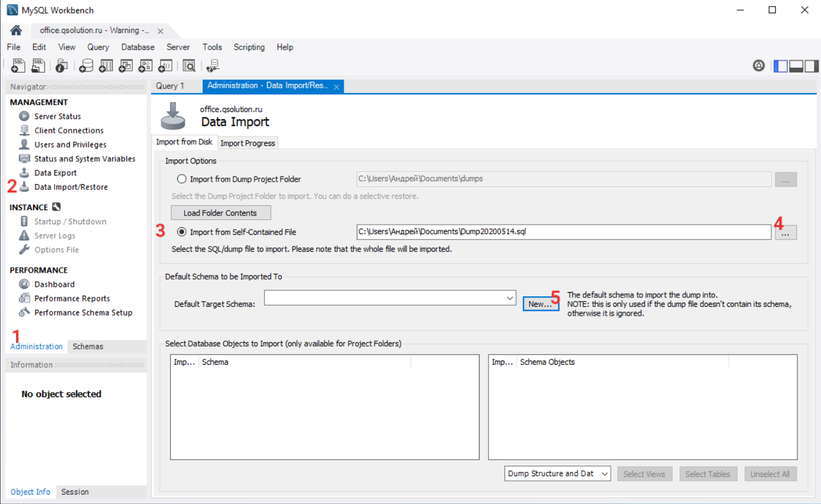
Task: Click the Select Tables button
Action: pyautogui.click(x=708, y=474)
